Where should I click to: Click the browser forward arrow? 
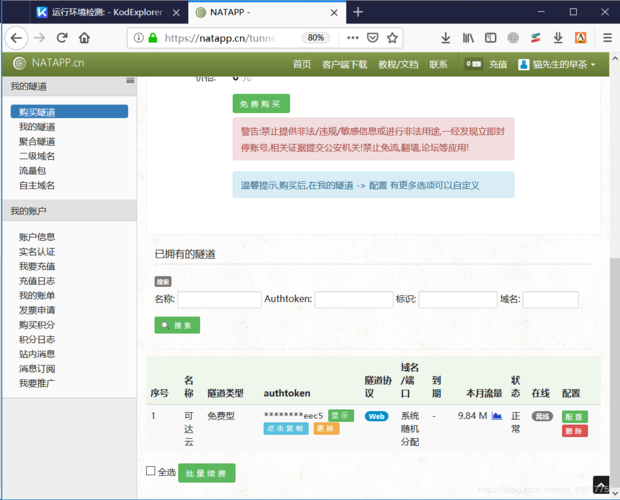click(39, 38)
